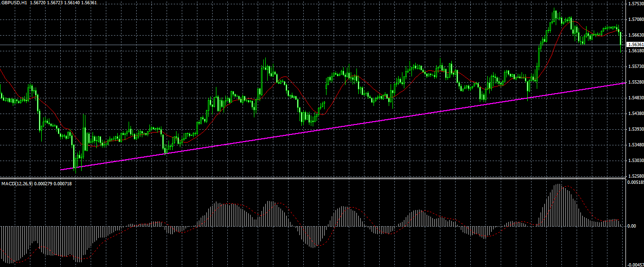Screen dimensions: 644x267
Task: Click the 0.00 MACD zero level label
Action: (x=632, y=226)
